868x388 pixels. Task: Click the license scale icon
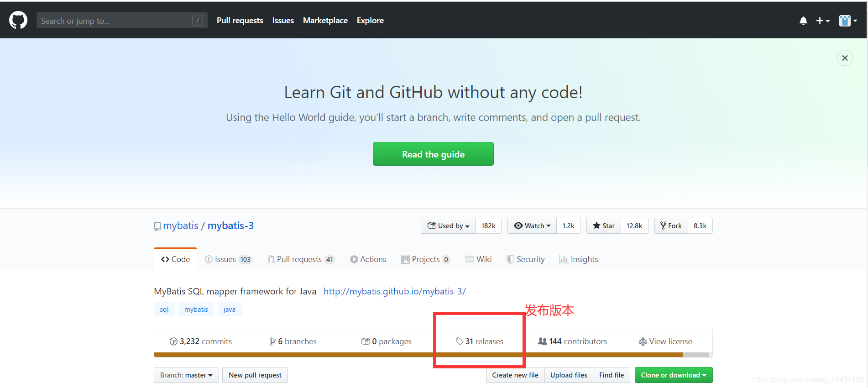click(x=643, y=341)
